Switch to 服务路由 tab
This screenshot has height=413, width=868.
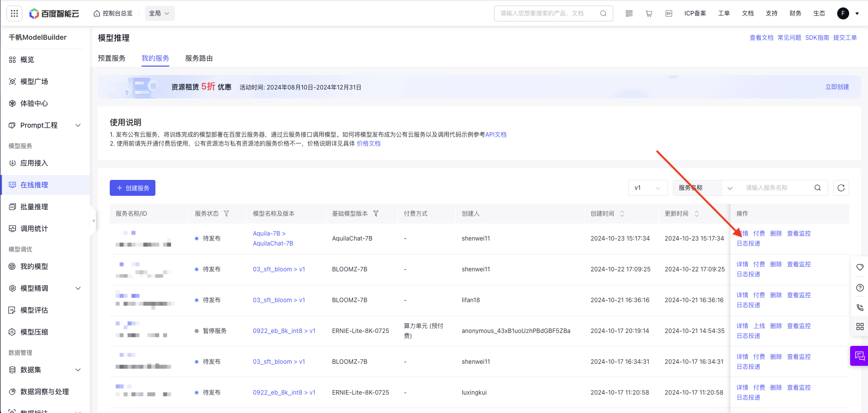[199, 58]
